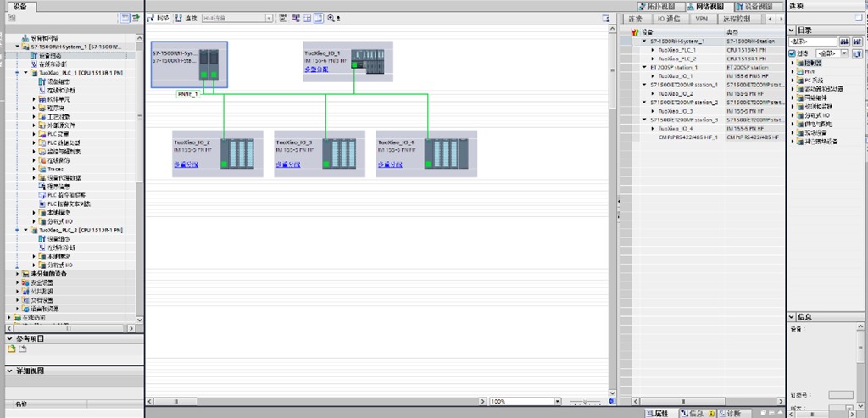Image resolution: width=868 pixels, height=418 pixels.
Task: Click the search downward icon in catalog
Action: [845, 42]
